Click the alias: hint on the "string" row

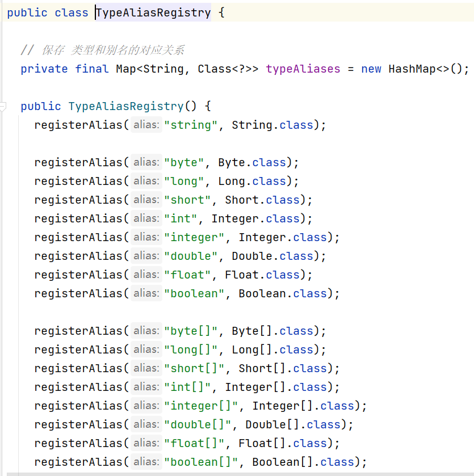click(146, 125)
